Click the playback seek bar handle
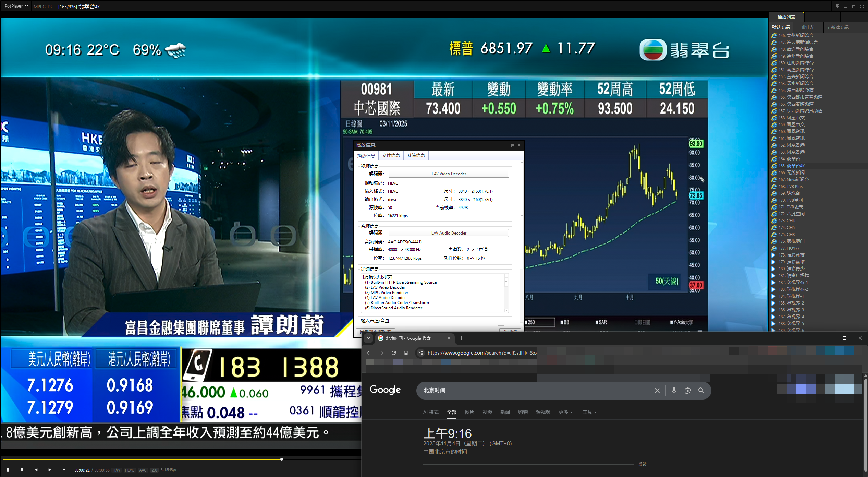 click(x=282, y=459)
